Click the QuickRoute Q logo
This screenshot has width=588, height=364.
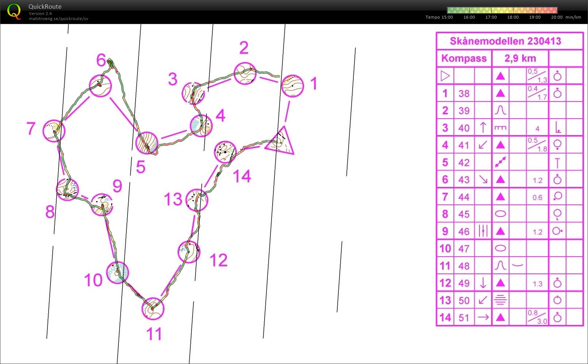click(x=14, y=12)
